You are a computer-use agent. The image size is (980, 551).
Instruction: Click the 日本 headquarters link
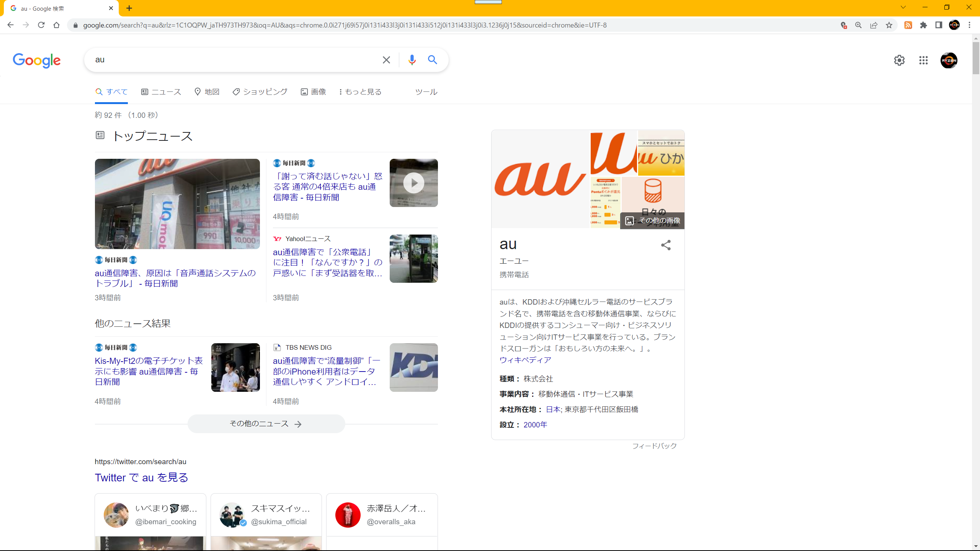[553, 409]
